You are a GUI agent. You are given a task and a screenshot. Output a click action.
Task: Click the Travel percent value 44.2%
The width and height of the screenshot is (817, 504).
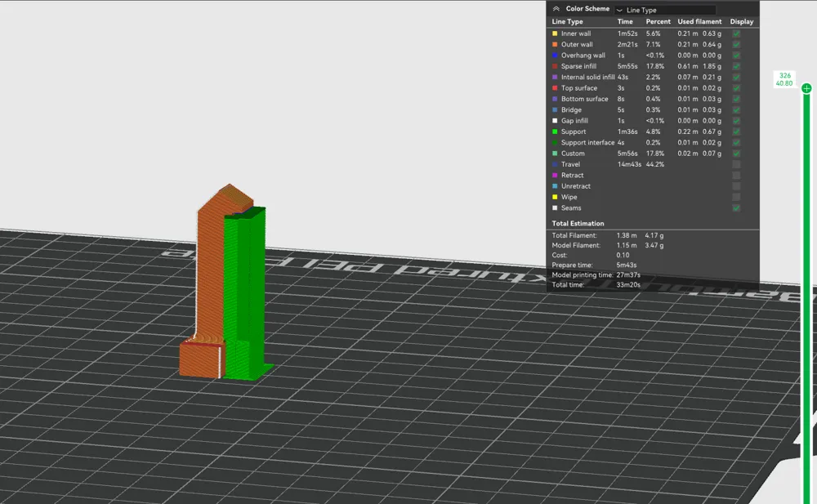(x=655, y=164)
